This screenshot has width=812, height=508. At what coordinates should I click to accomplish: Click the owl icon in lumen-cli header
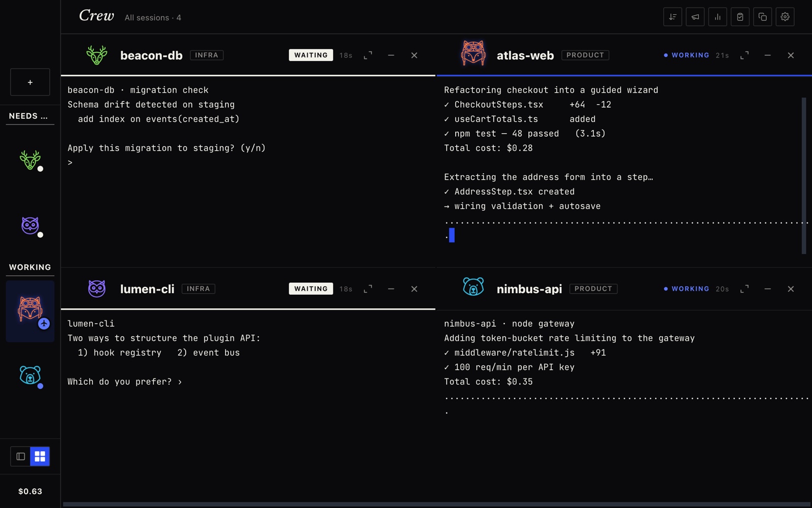[96, 289]
